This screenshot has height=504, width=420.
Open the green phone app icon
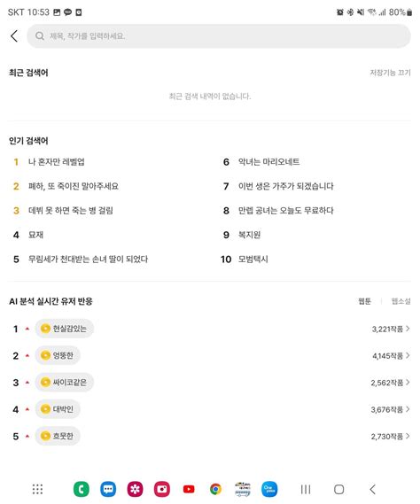tap(82, 489)
